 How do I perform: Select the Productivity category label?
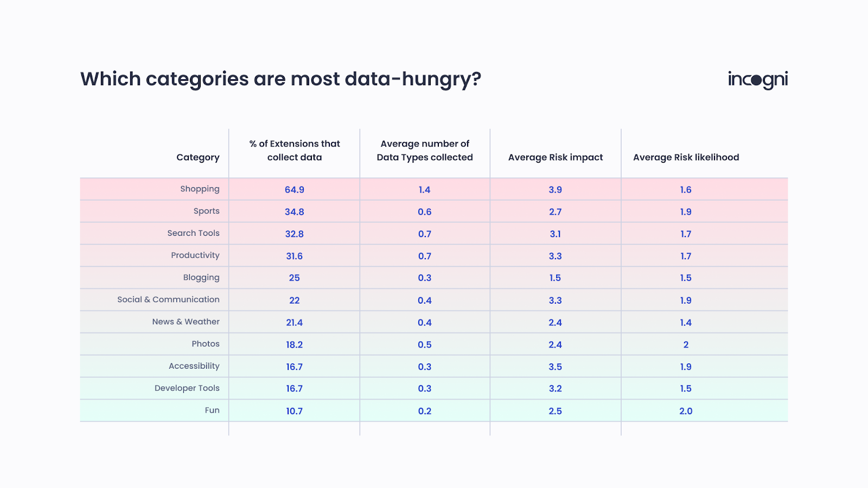click(195, 255)
